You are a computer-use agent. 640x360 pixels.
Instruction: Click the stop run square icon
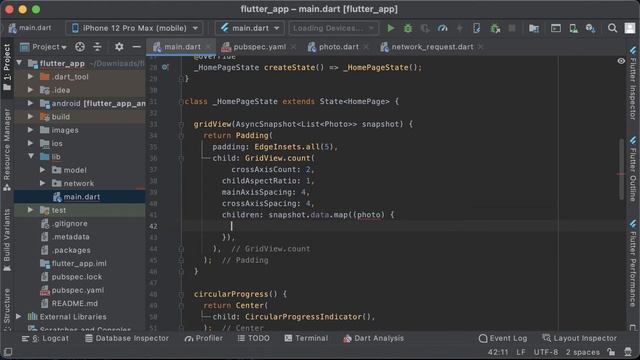coord(512,28)
